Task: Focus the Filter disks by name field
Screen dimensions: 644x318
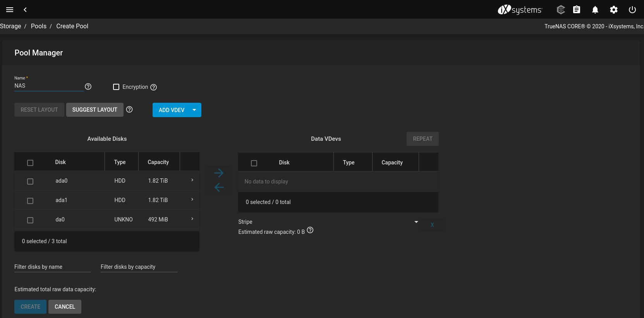Action: tap(52, 267)
